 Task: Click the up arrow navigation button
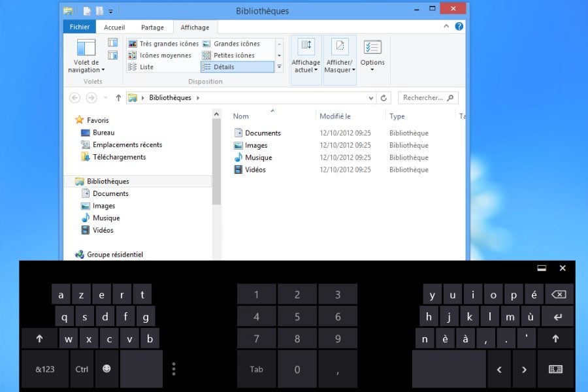(118, 98)
